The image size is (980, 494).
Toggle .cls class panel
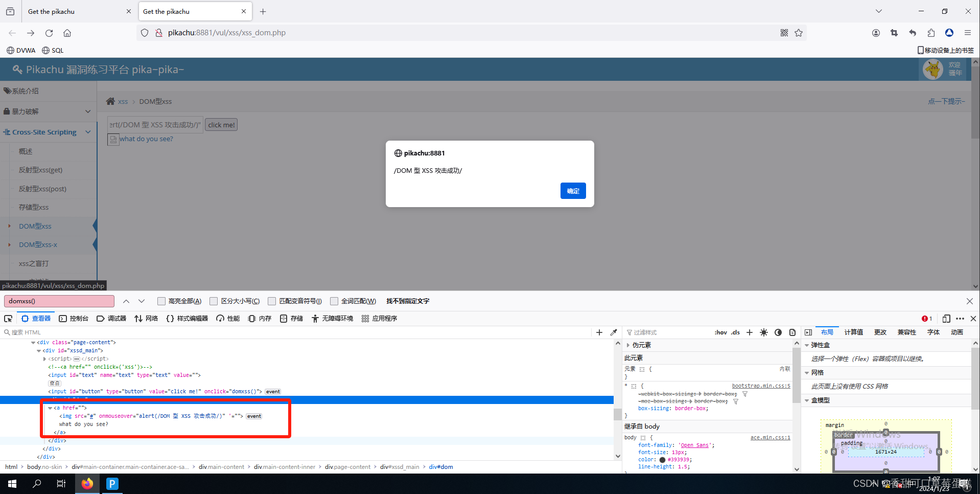pos(736,332)
